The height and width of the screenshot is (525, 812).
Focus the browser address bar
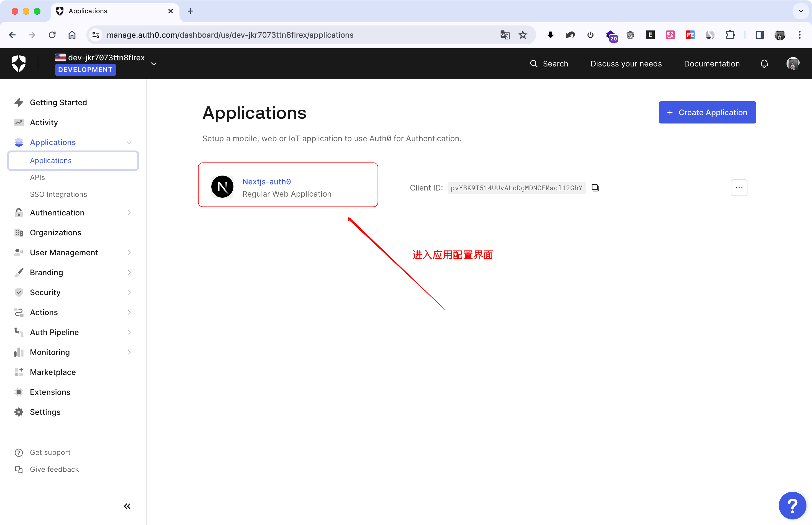point(230,35)
